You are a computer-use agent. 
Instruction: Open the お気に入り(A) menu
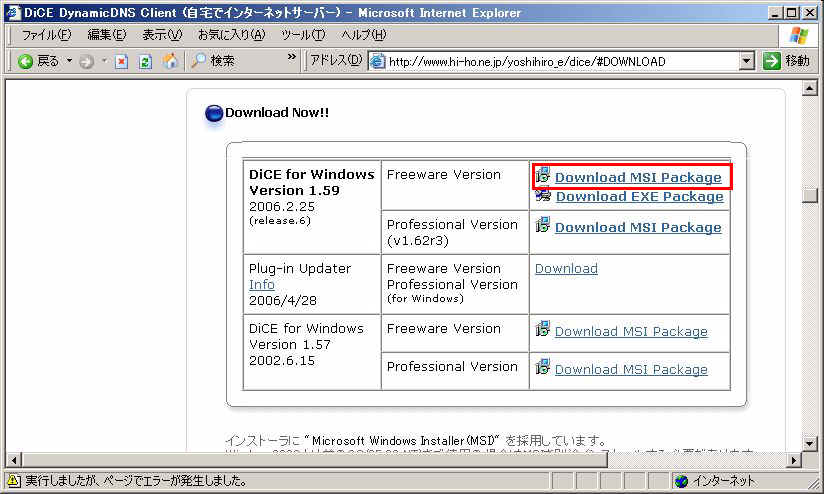click(x=231, y=35)
